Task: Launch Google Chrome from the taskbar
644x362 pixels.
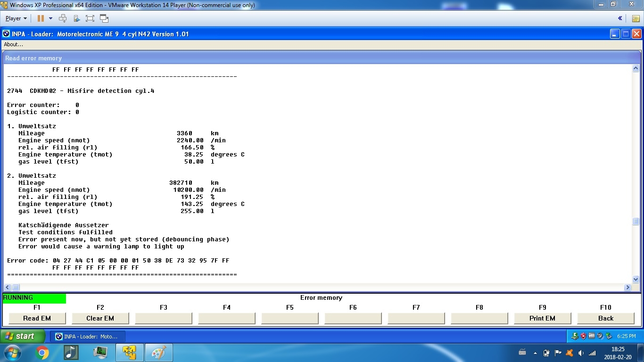Action: (41, 353)
